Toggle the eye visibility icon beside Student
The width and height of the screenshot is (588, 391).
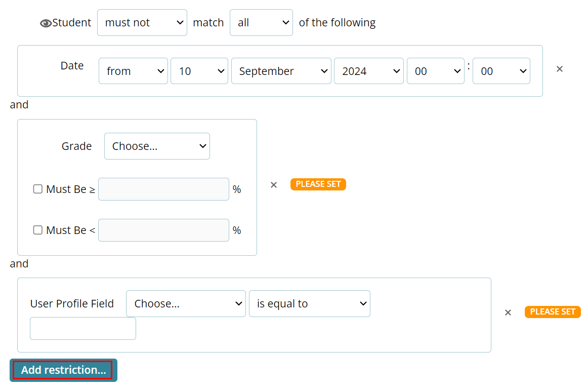[46, 23]
